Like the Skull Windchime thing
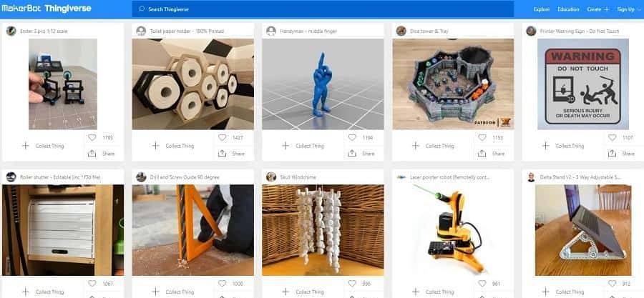Screen dimensions: 644x298 [x=352, y=284]
